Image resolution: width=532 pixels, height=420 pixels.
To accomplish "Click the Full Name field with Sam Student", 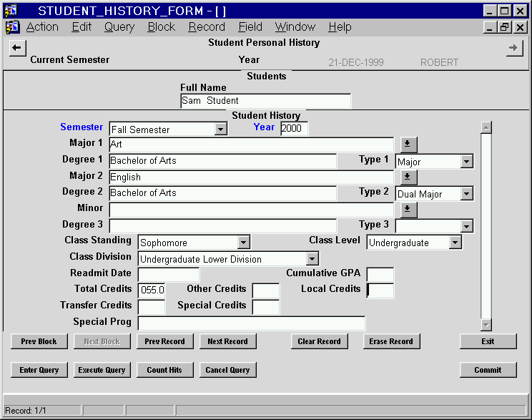I will pyautogui.click(x=266, y=101).
